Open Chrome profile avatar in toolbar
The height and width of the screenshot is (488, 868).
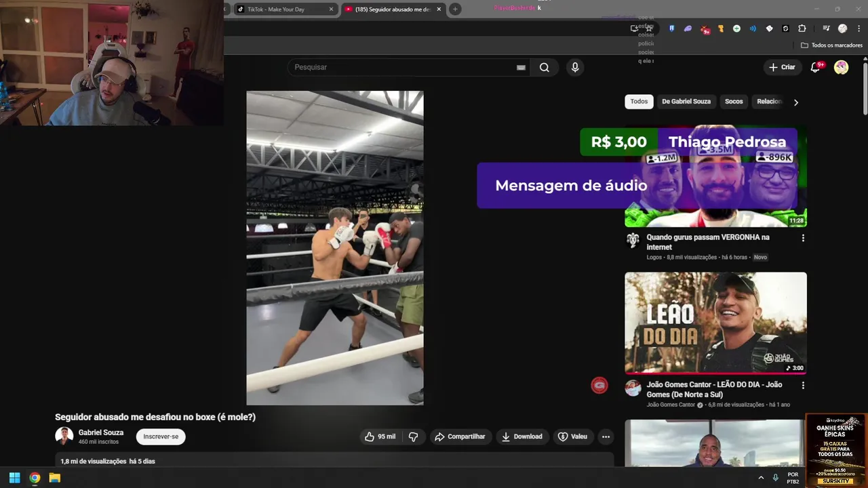pyautogui.click(x=842, y=28)
